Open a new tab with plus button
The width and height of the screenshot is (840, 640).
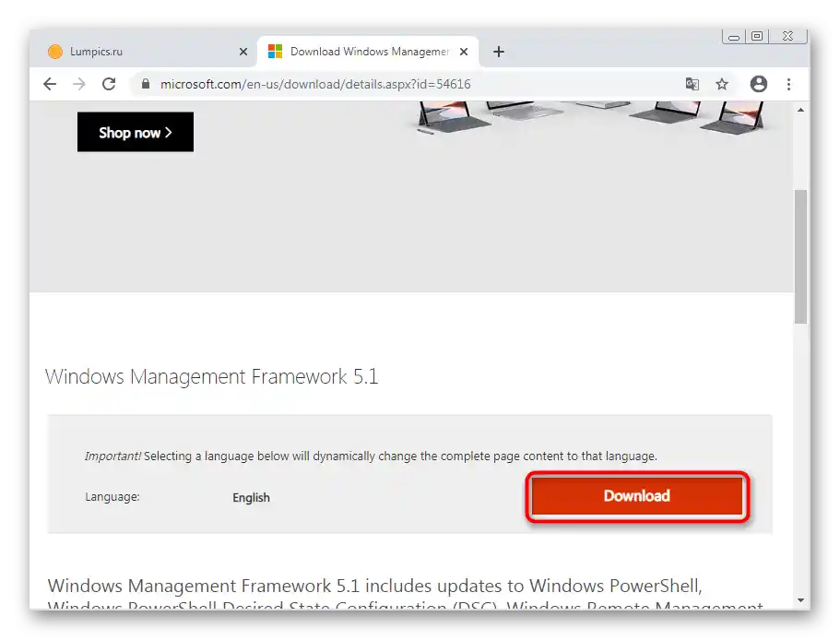(x=499, y=52)
